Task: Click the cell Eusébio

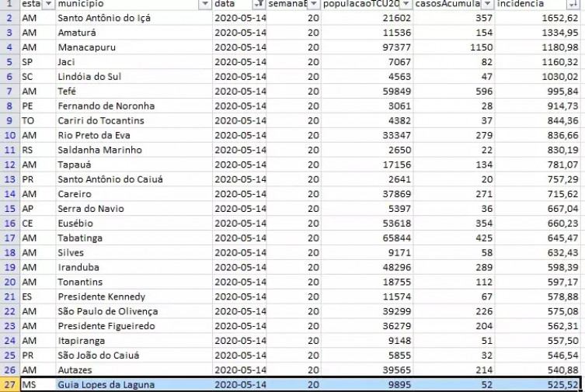Action: coord(134,224)
